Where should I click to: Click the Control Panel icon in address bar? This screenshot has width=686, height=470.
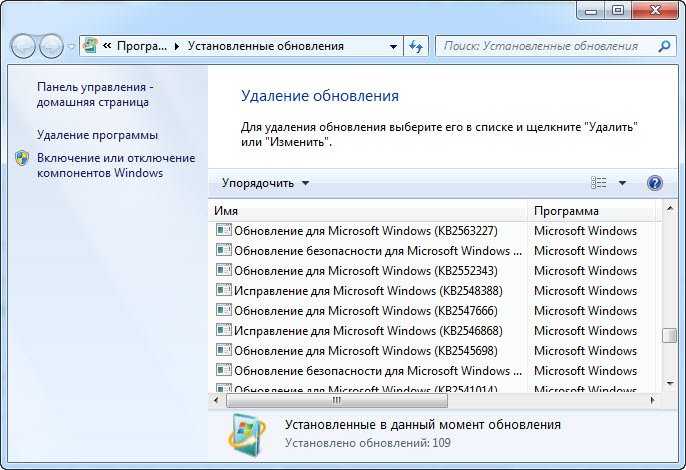[x=91, y=46]
